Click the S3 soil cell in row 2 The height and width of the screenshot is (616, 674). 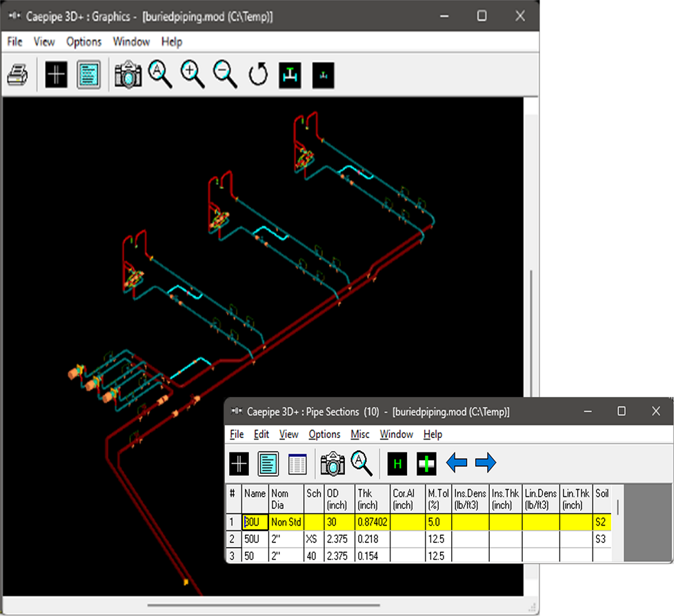601,539
